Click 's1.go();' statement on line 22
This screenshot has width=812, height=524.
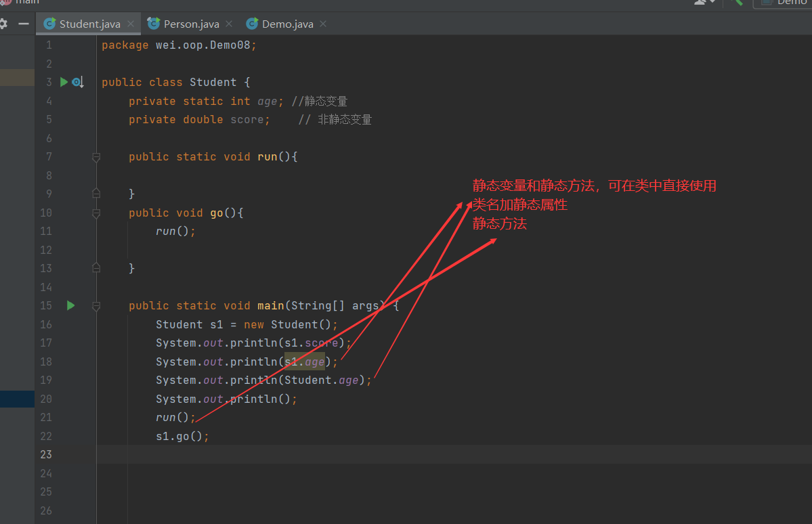pos(182,436)
